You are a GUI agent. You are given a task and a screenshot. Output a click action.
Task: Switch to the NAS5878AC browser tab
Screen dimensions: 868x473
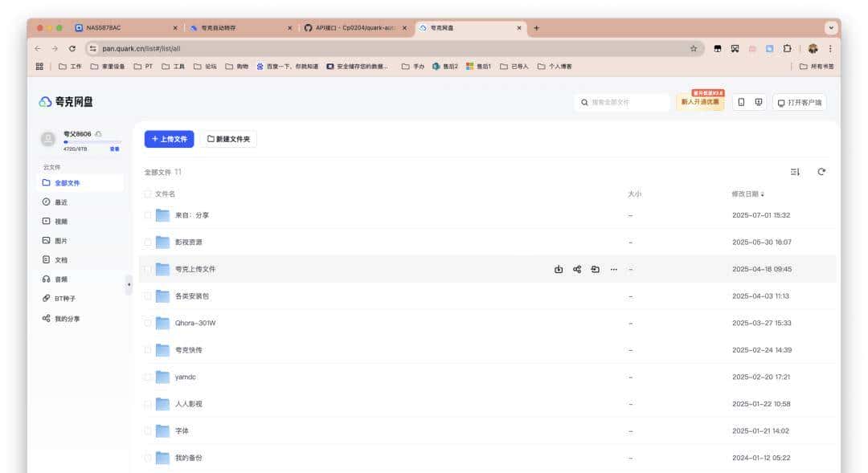coord(121,28)
